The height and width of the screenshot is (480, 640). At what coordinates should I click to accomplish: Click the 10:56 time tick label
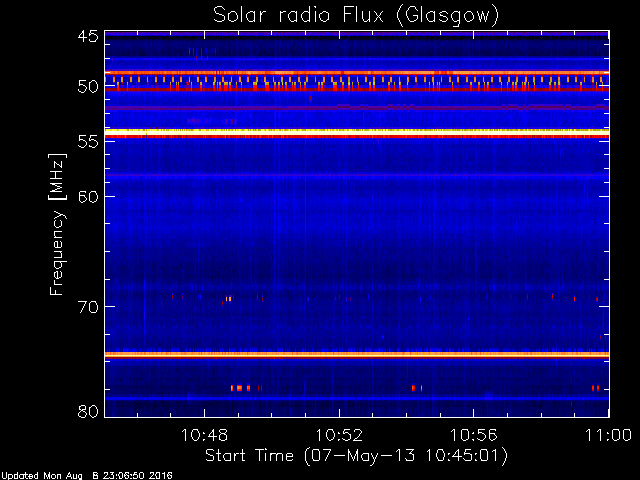(473, 435)
